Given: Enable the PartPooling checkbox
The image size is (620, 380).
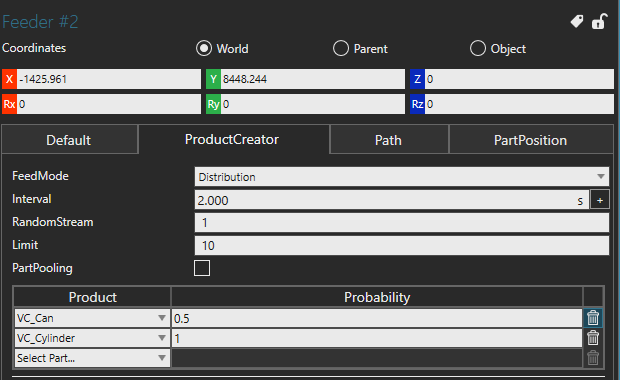Looking at the screenshot, I should [202, 268].
